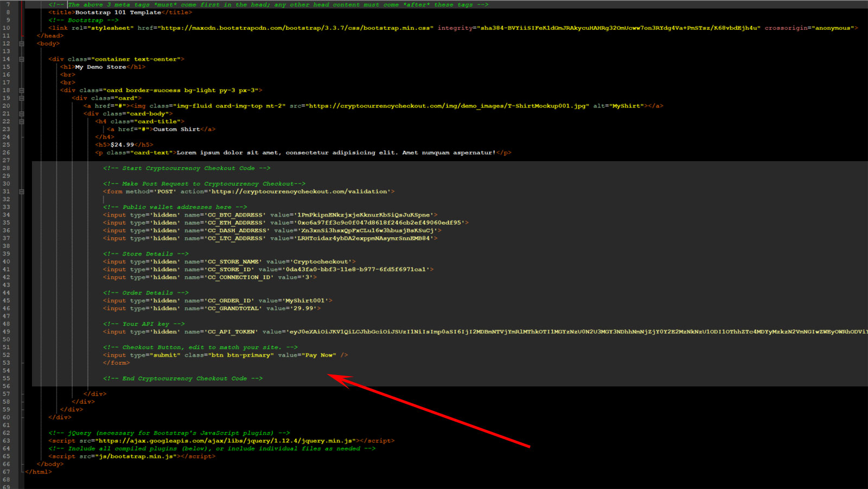Click the T-ShirtMockup001.jpg image source URL
This screenshot has height=489, width=868.
click(448, 106)
